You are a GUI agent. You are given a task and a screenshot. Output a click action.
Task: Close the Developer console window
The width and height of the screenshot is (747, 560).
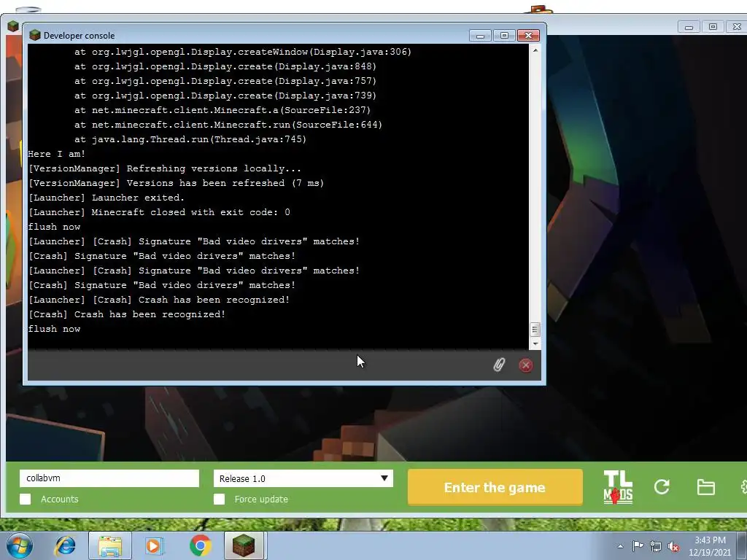coord(528,36)
